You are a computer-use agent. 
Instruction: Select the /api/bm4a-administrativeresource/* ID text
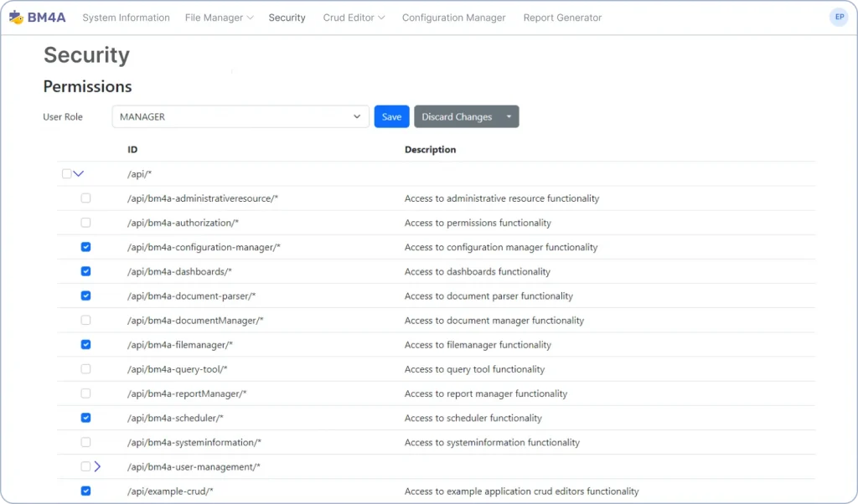tap(203, 198)
